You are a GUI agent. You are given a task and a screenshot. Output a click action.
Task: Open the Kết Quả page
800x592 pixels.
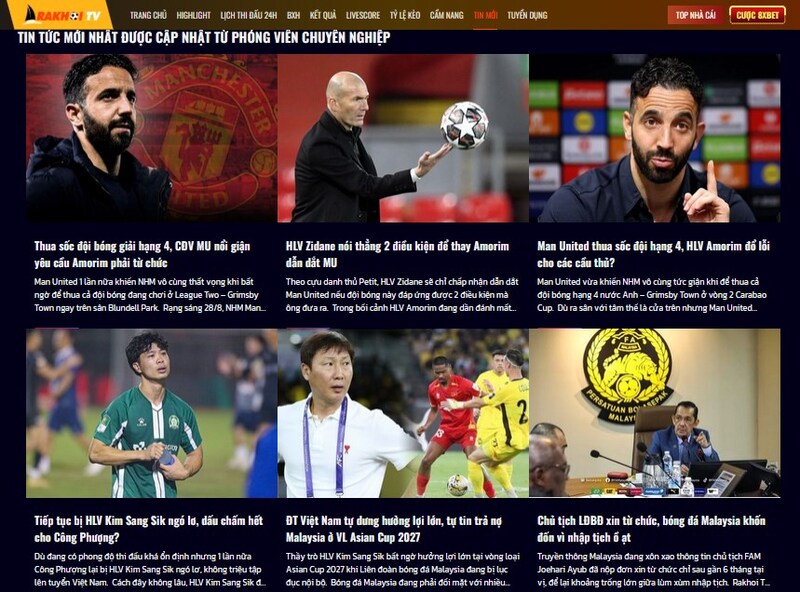point(323,15)
